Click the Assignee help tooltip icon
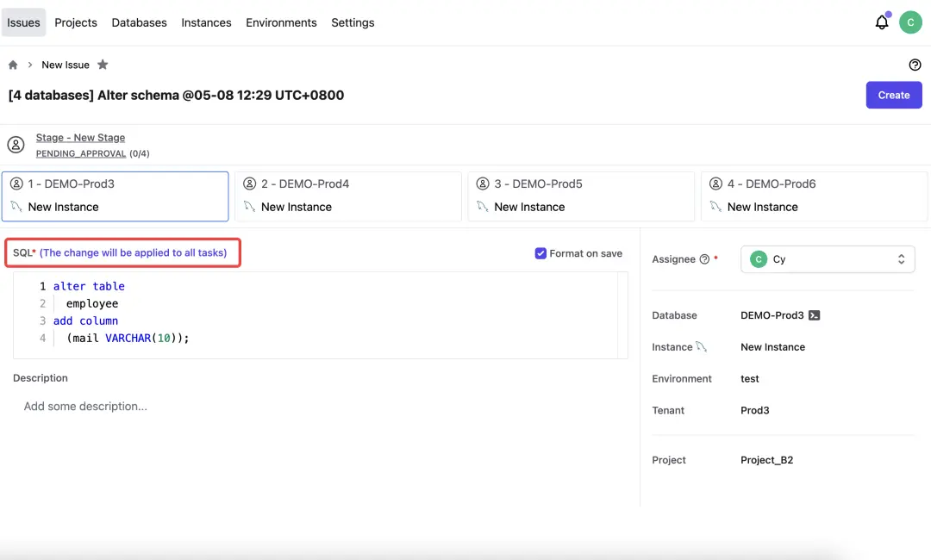The image size is (931, 560). [704, 259]
